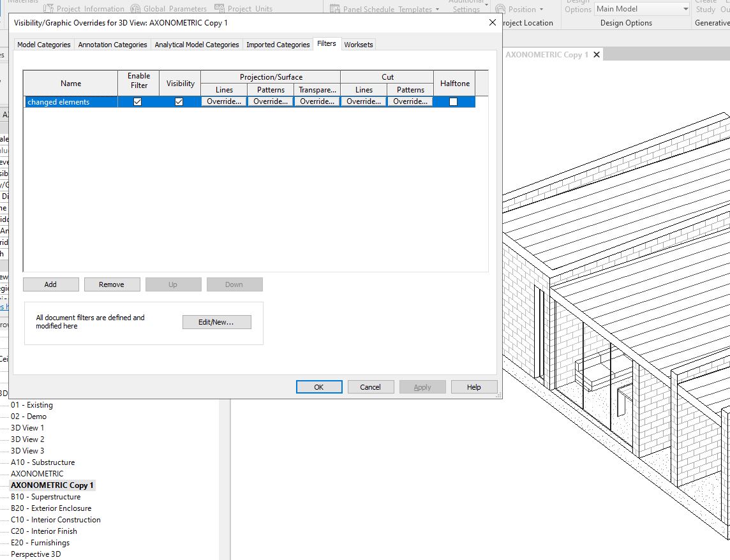Enable Halftone for changed elements filter
This screenshot has height=560, width=730.
pos(454,101)
